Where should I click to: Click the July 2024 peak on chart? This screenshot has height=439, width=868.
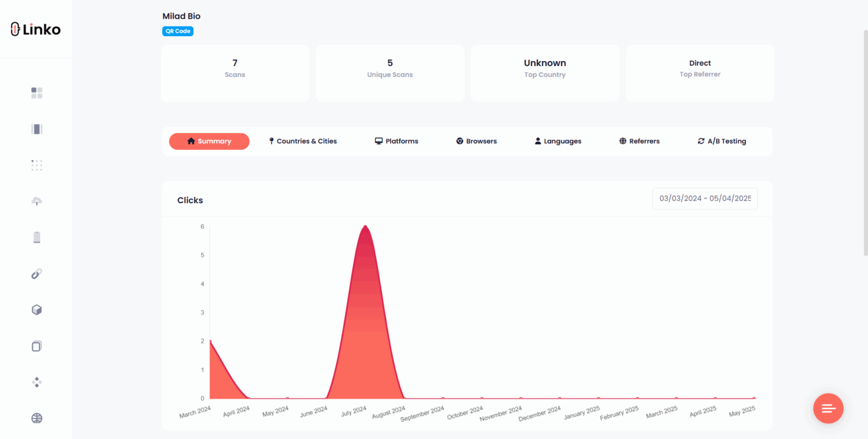(x=366, y=226)
